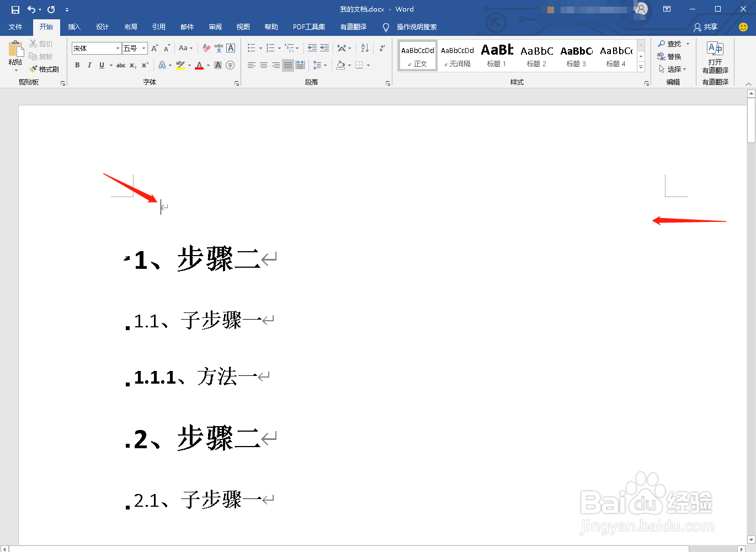Click the vertical scrollbar down arrow

751,540
